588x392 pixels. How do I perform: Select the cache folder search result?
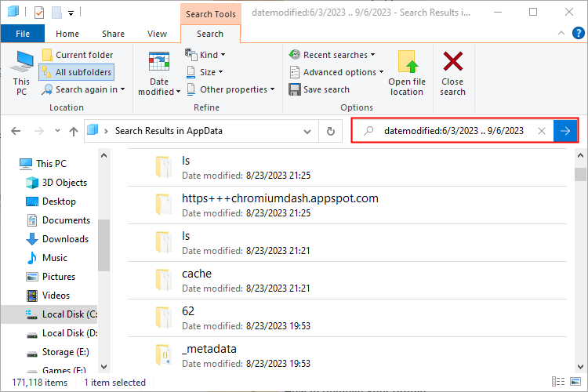(196, 274)
